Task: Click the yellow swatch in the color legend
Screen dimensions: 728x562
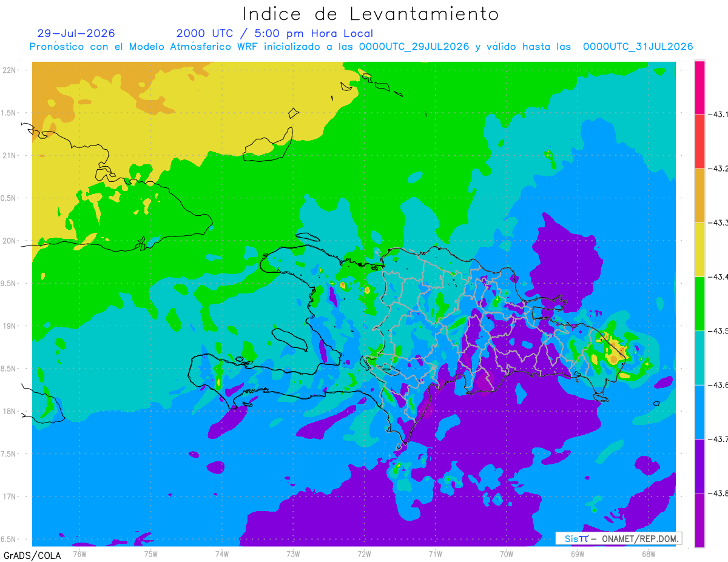Action: click(699, 249)
